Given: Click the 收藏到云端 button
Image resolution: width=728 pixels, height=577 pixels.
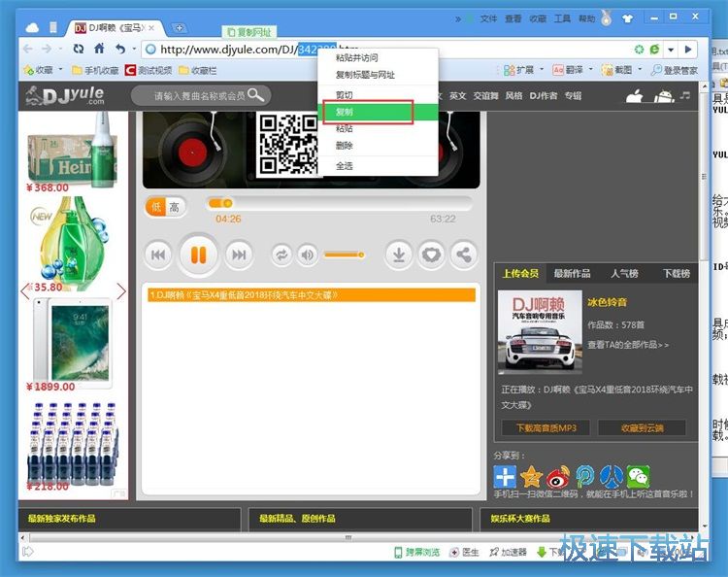Looking at the screenshot, I should pyautogui.click(x=642, y=428).
